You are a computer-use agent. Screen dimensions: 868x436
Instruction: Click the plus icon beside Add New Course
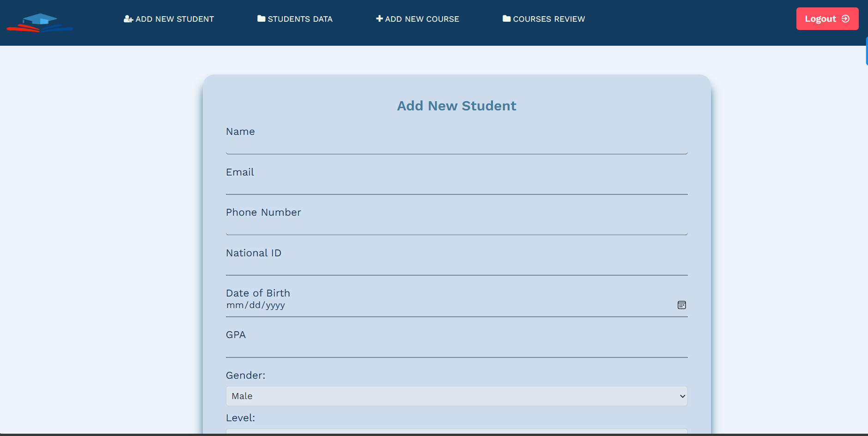coord(379,18)
